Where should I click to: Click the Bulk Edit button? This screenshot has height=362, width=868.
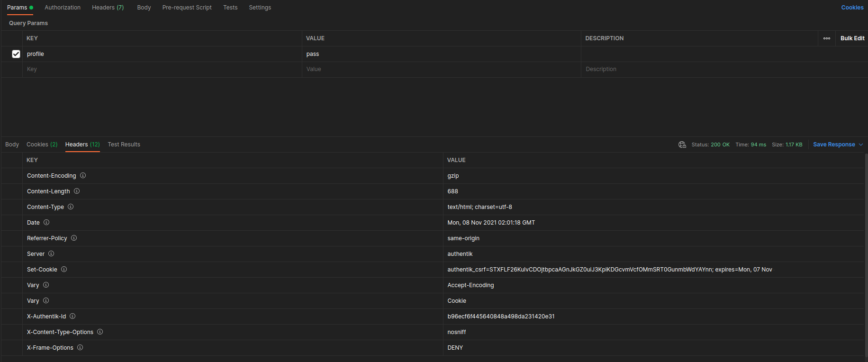(852, 38)
